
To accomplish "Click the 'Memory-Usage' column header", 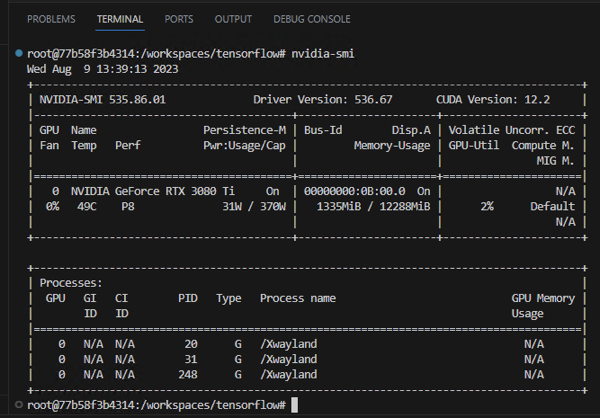I will [392, 145].
